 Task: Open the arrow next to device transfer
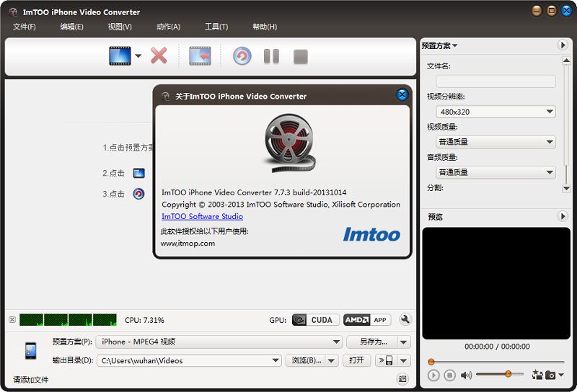coord(404,360)
